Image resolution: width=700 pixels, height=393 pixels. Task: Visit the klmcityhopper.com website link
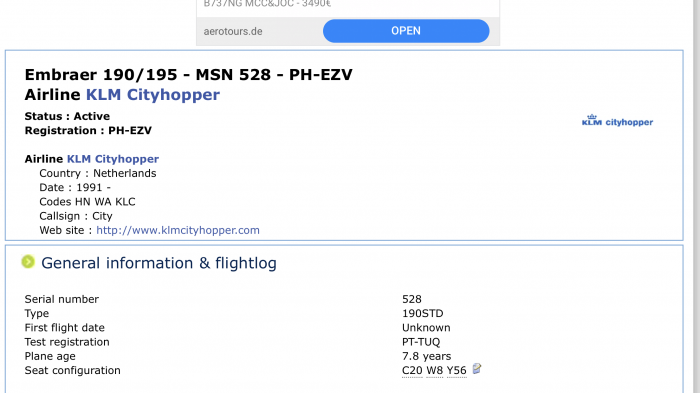[x=178, y=230]
